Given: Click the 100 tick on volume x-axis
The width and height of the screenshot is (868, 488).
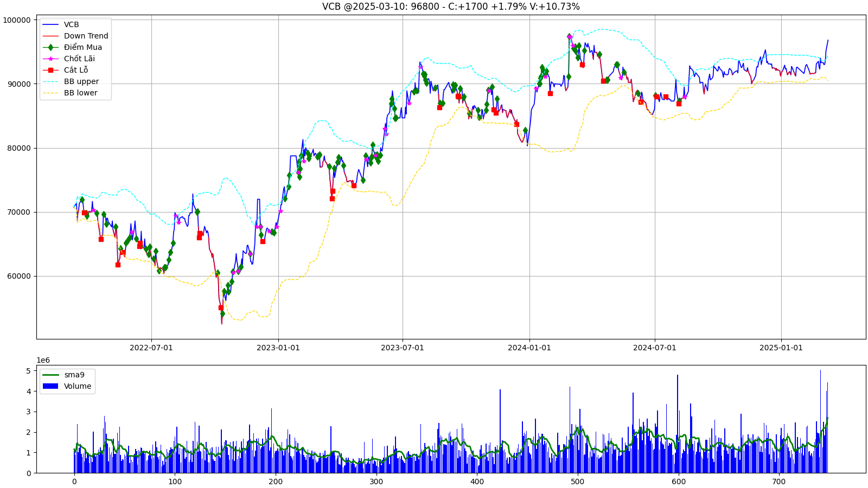Looking at the screenshot, I should 175,481.
